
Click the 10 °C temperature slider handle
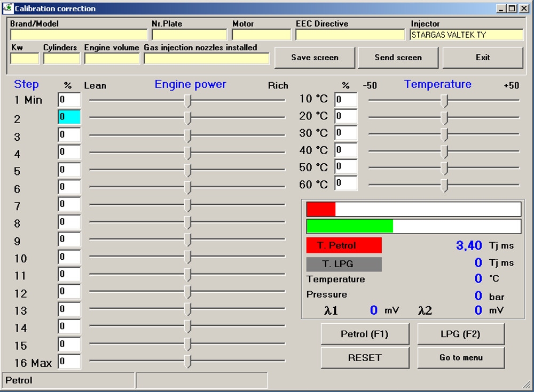[x=444, y=100]
